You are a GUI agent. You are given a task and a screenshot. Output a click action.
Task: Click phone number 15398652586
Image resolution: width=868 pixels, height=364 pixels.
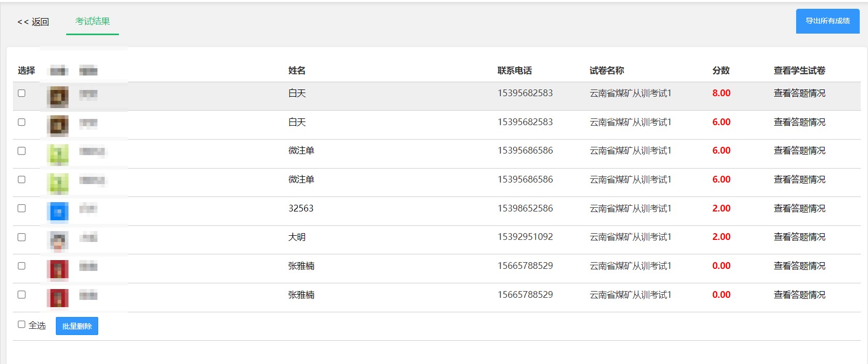pyautogui.click(x=525, y=208)
